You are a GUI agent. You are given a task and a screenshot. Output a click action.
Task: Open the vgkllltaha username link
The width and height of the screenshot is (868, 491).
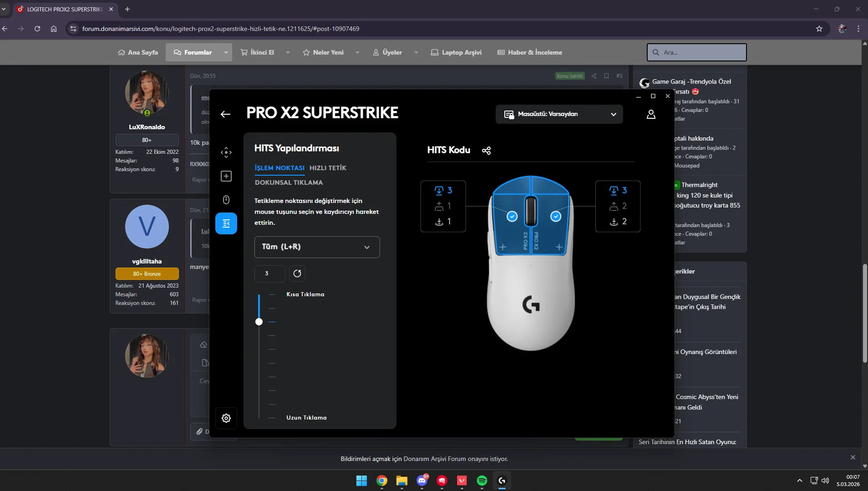[147, 261]
